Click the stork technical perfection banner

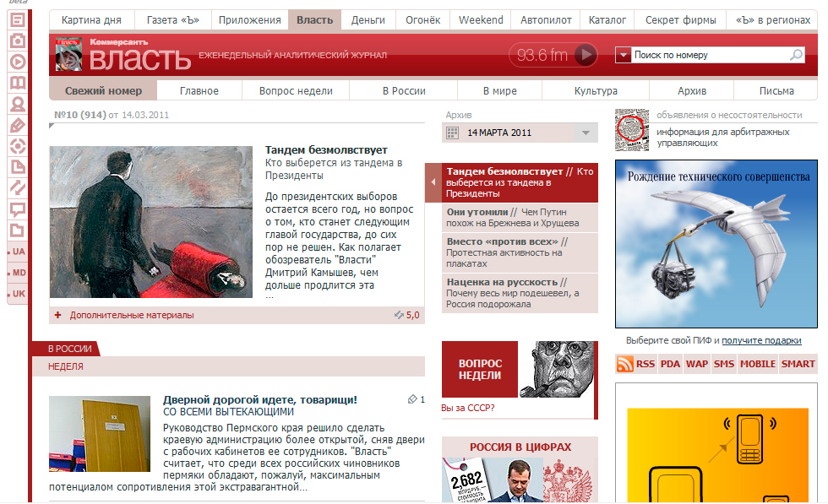[716, 244]
